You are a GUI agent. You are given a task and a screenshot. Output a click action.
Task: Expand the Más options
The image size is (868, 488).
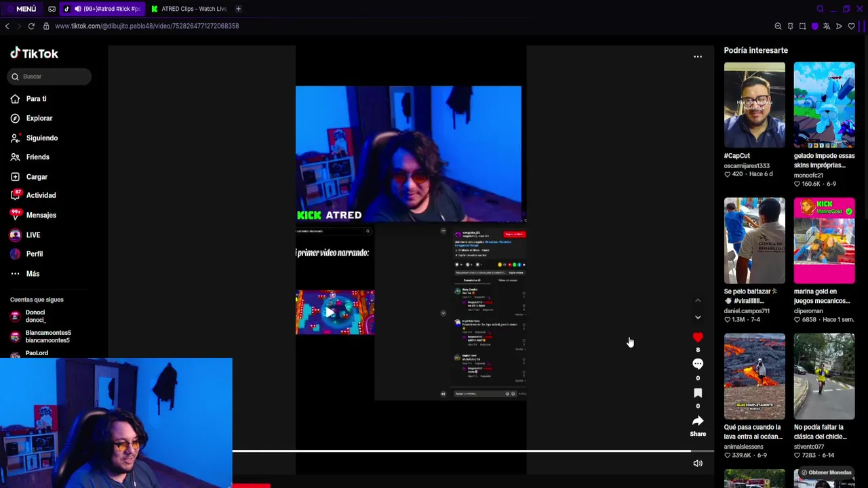coord(33,274)
